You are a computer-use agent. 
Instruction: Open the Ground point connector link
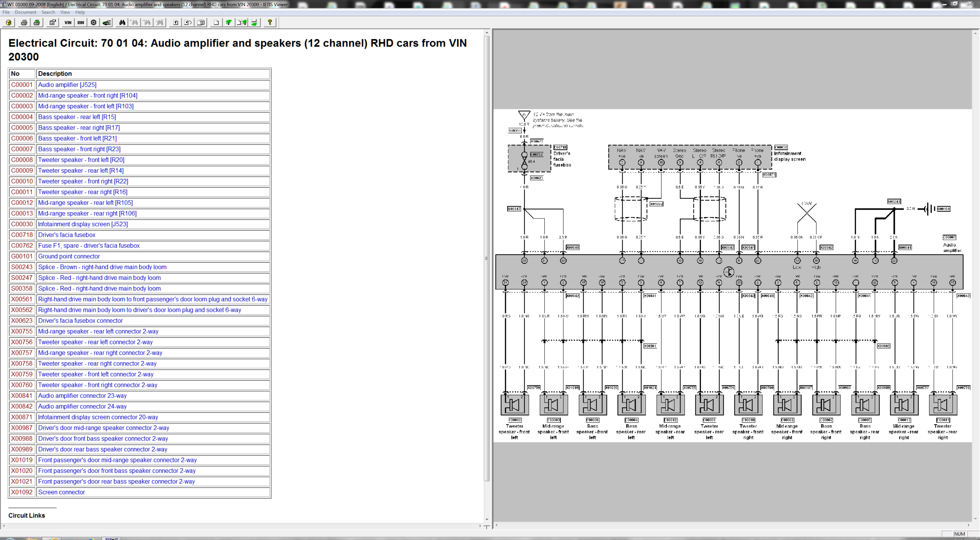coord(69,256)
